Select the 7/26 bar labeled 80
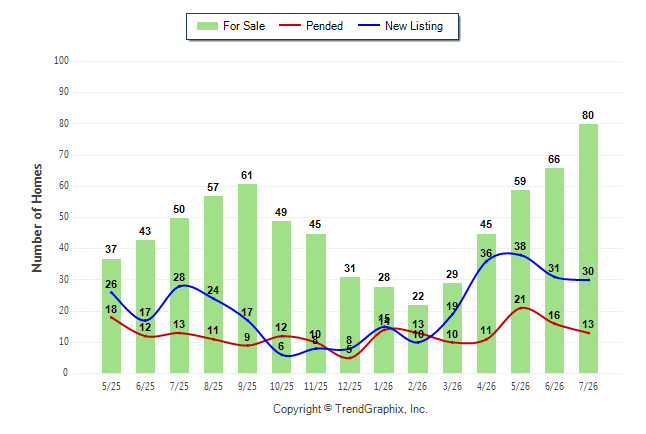Screen dimensions: 646x434 pyautogui.click(x=588, y=249)
